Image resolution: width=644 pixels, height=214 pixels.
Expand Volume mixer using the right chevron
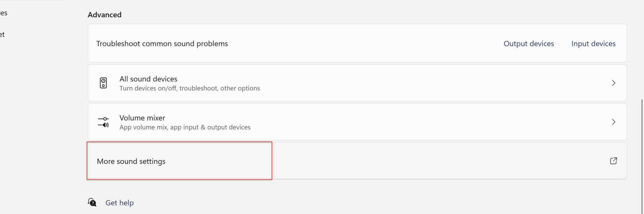(613, 122)
